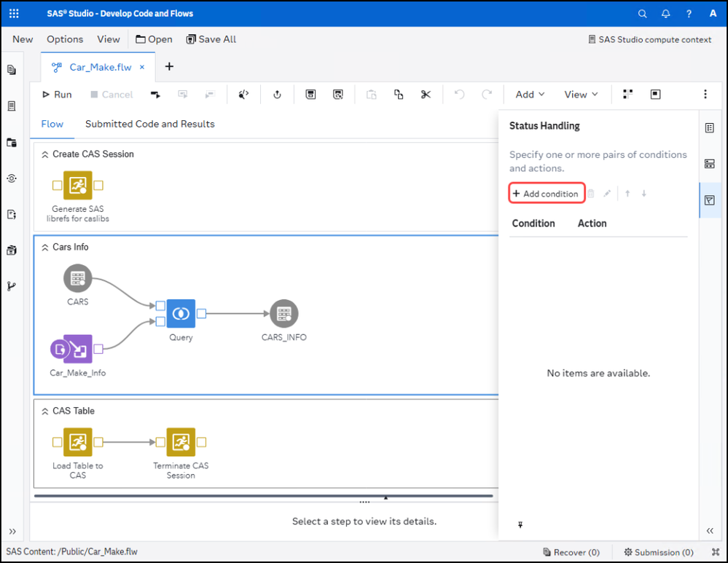Pin the Status Handling panel
728x563 pixels.
(520, 525)
